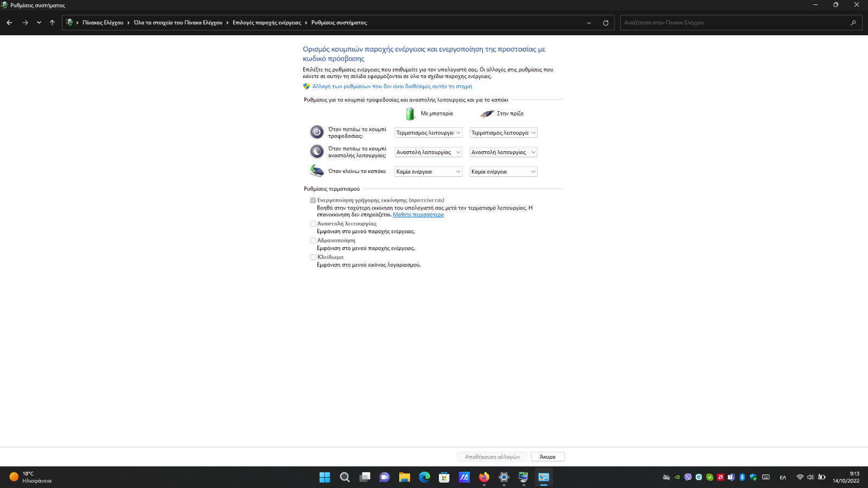Open sleep button dropdown under Με μπαταρία

point(428,152)
